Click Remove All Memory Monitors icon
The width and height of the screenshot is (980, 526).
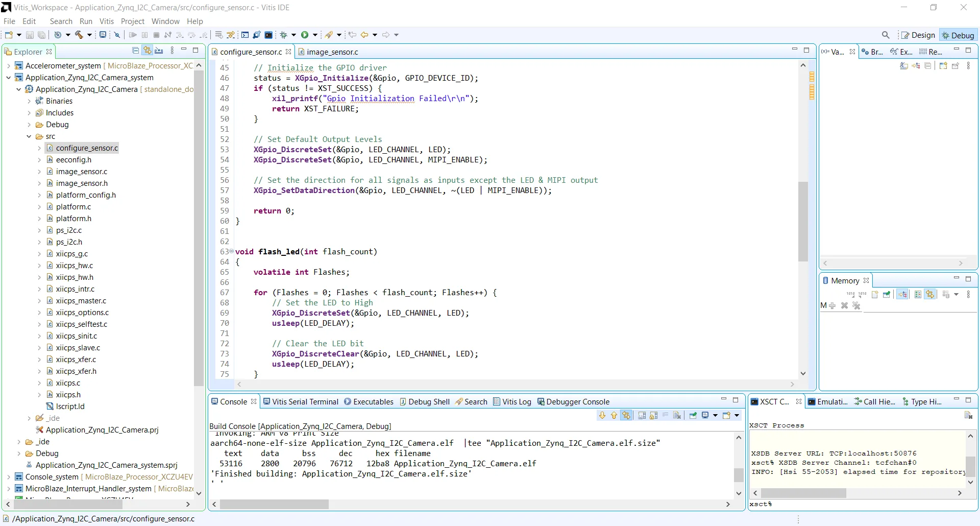point(856,305)
